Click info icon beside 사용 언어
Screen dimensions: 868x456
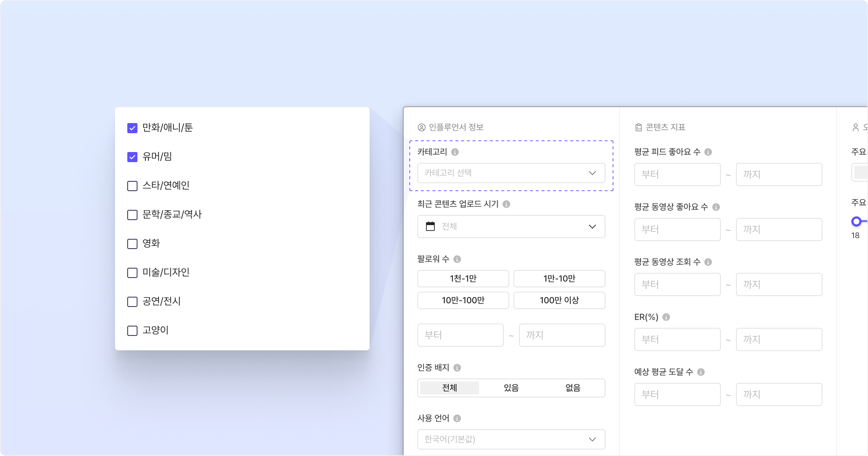457,418
